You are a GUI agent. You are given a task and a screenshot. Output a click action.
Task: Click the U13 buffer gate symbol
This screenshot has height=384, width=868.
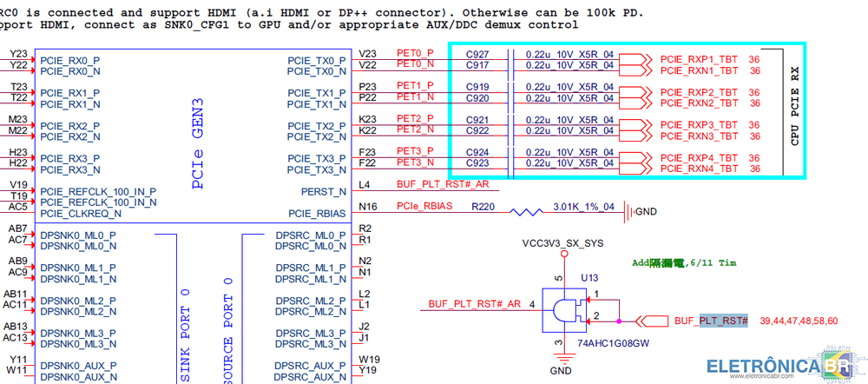(561, 310)
